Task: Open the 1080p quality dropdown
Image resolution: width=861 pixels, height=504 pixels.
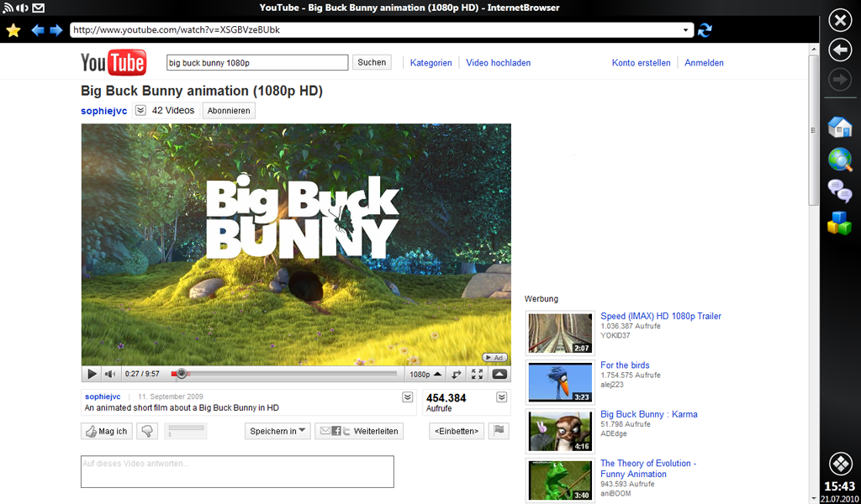Action: point(425,375)
